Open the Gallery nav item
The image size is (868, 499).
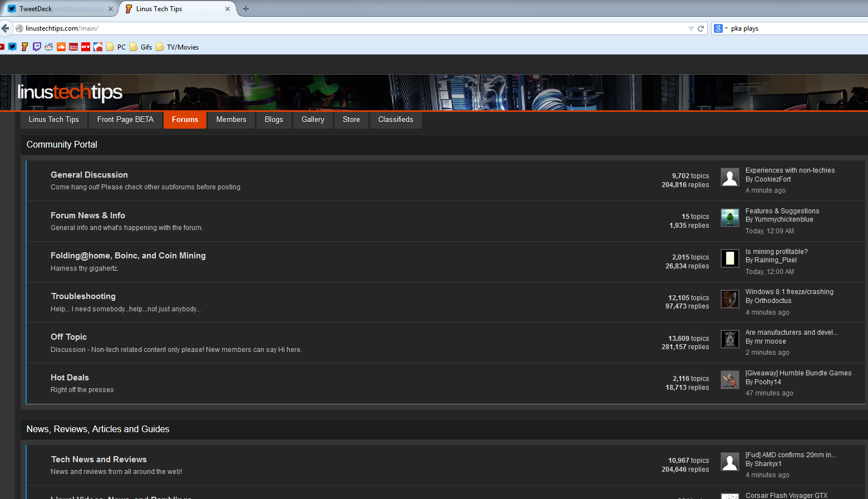pyautogui.click(x=313, y=120)
